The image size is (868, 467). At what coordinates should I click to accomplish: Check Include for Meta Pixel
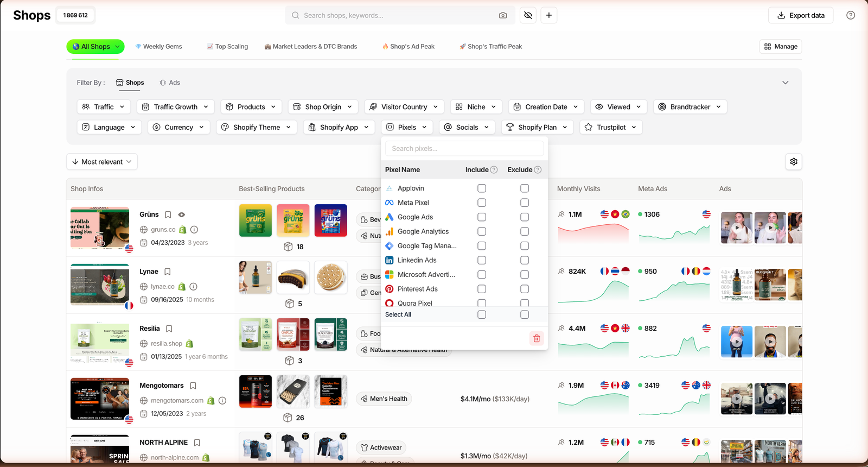click(482, 203)
